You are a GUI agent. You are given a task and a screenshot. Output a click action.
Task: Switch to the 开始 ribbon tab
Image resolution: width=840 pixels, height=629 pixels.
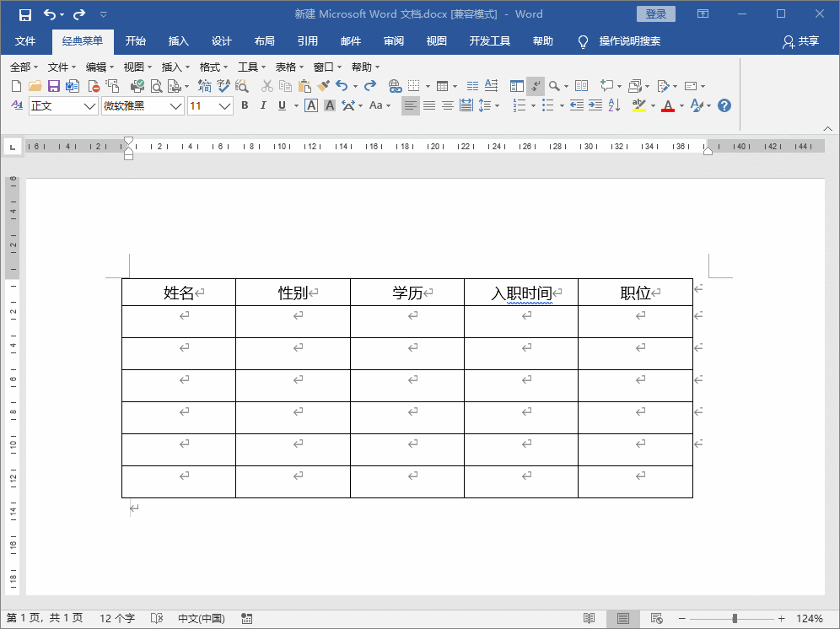136,41
